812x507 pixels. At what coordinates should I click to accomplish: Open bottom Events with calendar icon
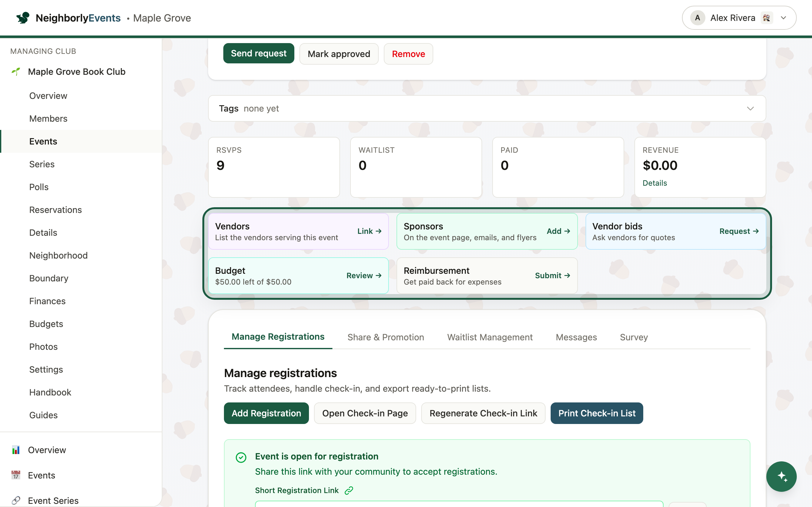pyautogui.click(x=42, y=475)
